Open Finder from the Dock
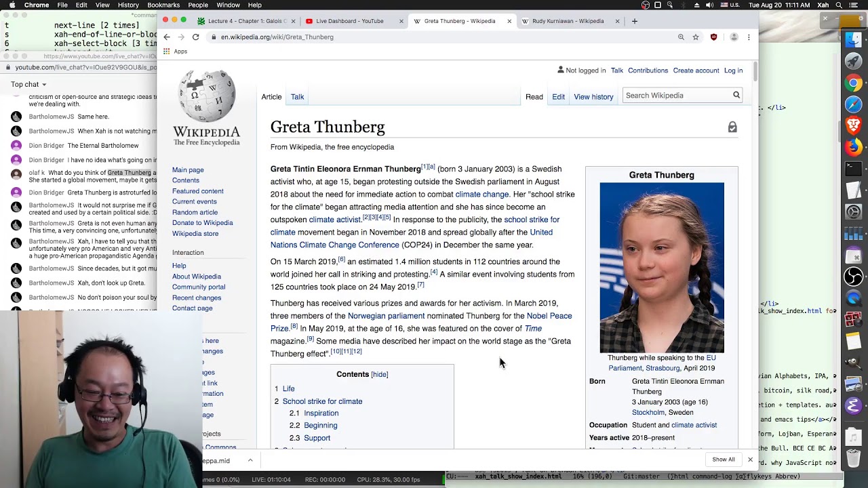Screen dimensions: 868x488 pyautogui.click(x=853, y=41)
